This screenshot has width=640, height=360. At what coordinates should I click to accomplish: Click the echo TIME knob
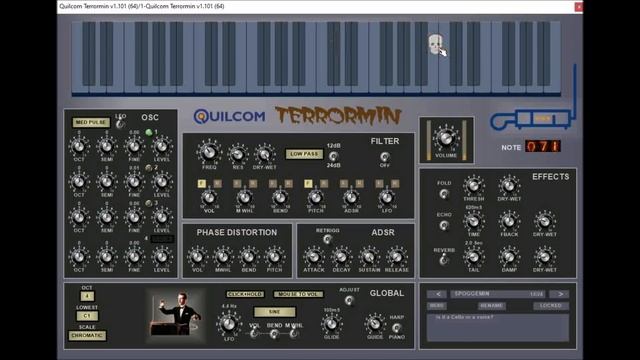473,222
